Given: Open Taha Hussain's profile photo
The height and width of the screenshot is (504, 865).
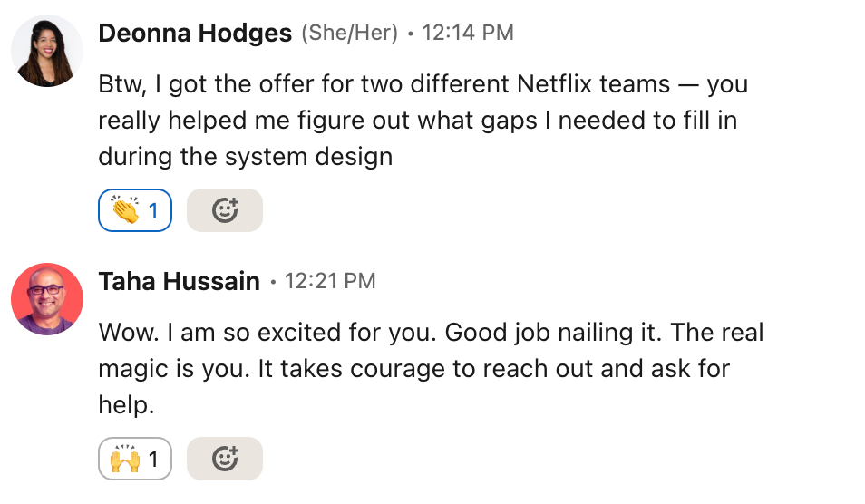Looking at the screenshot, I should tap(47, 299).
